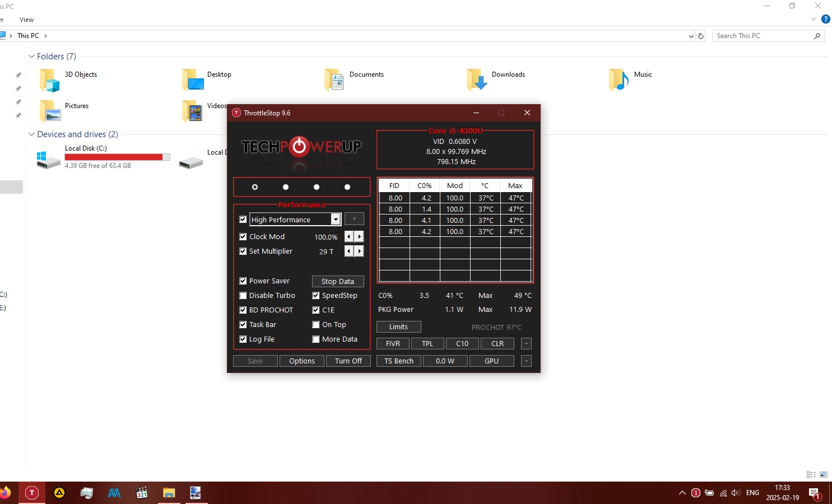Open the volume speaker tray icon

coord(736,493)
